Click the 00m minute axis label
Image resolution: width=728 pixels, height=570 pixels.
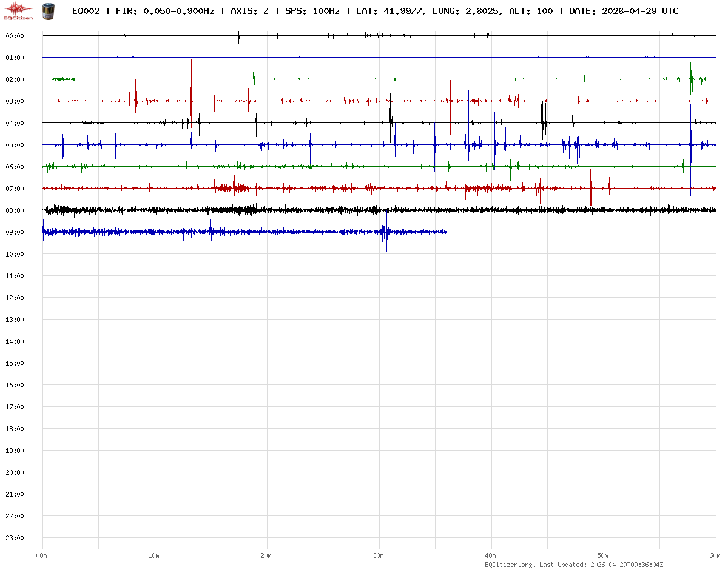pos(42,555)
